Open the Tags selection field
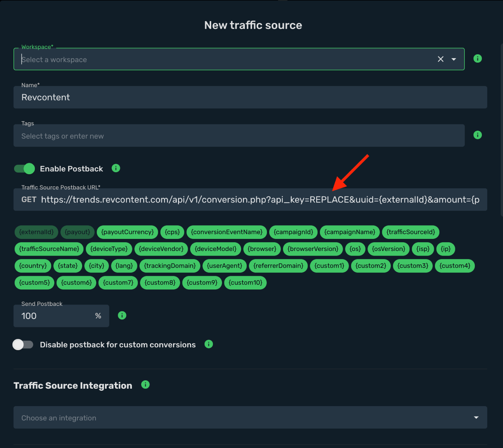 click(x=239, y=136)
